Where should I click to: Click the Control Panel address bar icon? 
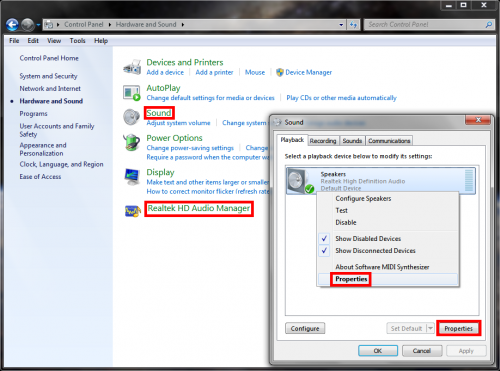tap(49, 24)
